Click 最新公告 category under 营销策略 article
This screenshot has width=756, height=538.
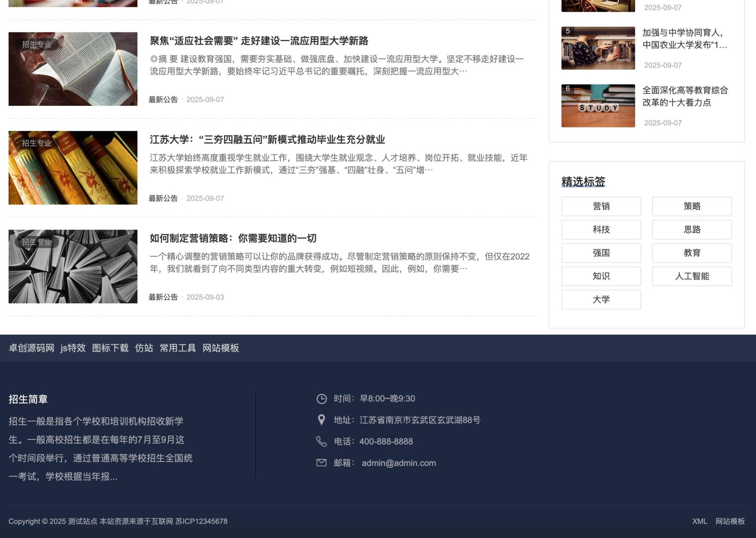[163, 297]
